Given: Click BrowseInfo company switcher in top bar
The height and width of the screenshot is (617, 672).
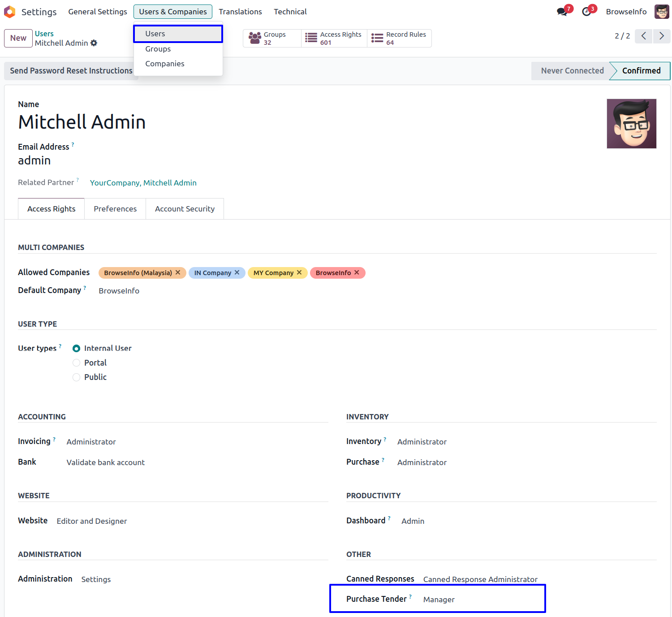Looking at the screenshot, I should (x=626, y=12).
